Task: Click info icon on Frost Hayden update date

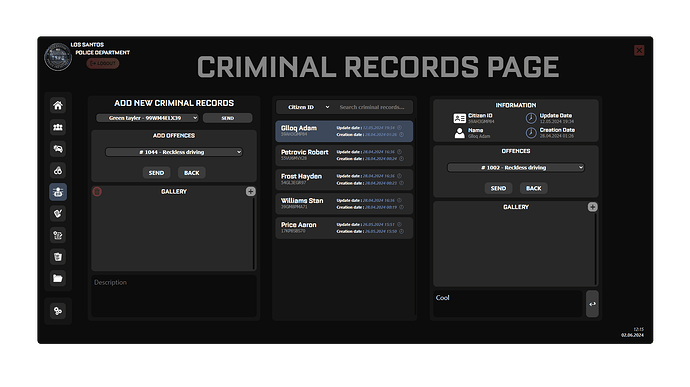Action: 399,176
